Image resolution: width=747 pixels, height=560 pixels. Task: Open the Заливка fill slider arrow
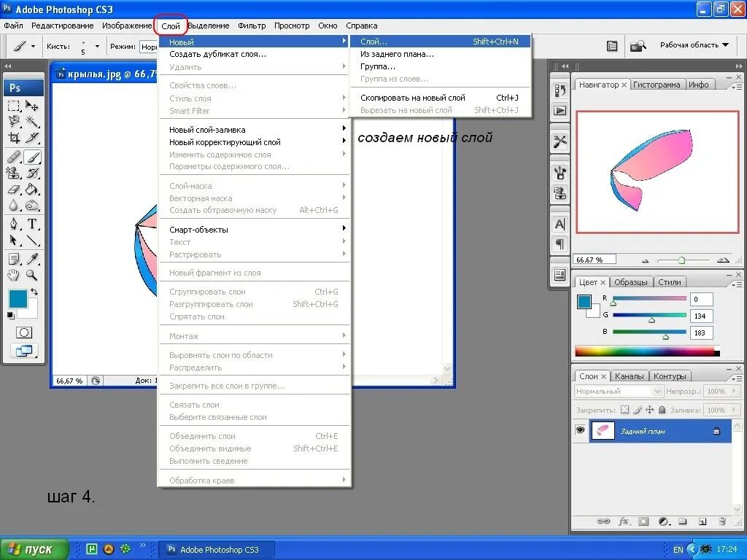click(734, 410)
